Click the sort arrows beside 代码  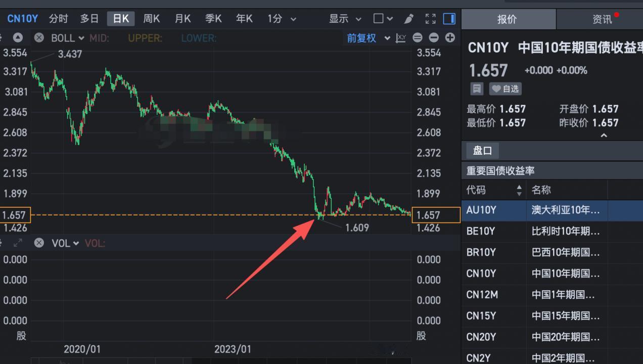[519, 191]
